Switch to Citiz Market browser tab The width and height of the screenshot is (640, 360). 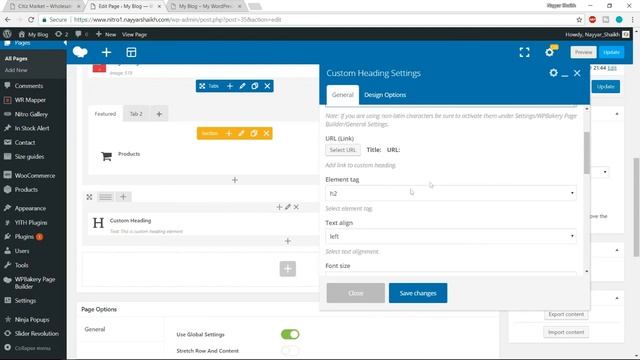[45, 6]
